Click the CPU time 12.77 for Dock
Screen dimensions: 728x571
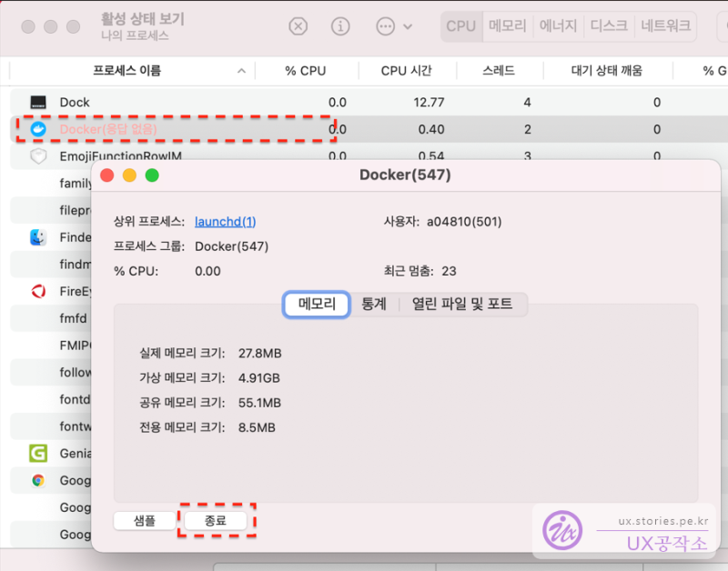click(429, 102)
